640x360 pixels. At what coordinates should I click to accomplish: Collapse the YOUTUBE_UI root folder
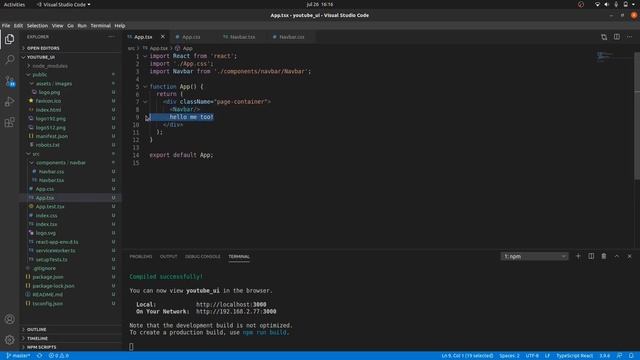click(x=70, y=57)
